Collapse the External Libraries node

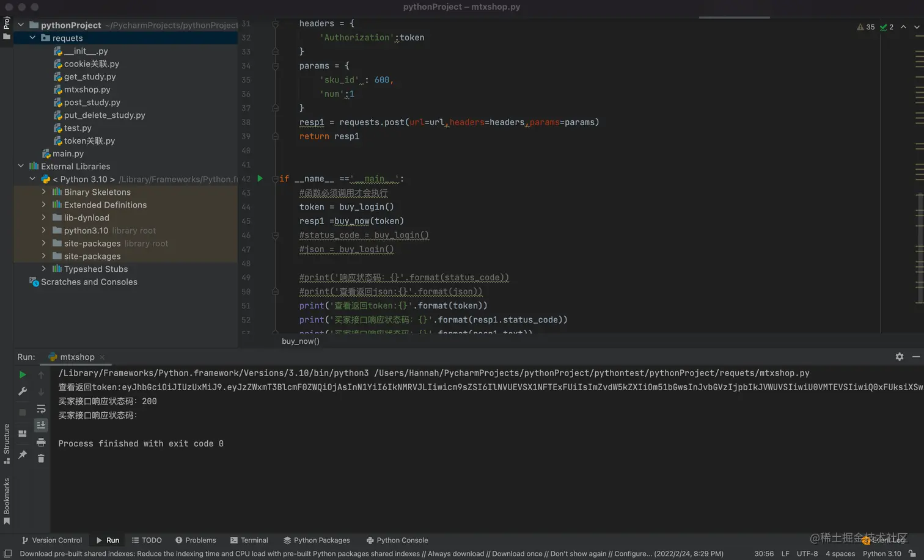21,166
